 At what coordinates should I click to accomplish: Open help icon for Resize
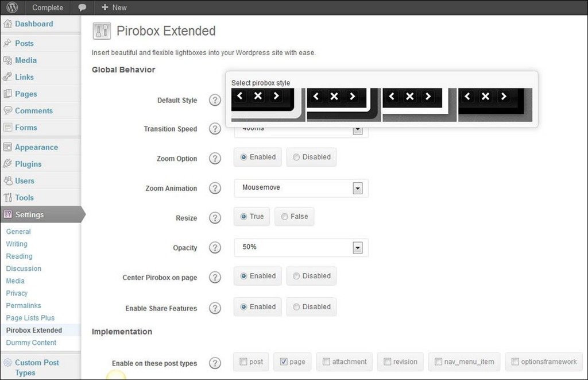[215, 218]
